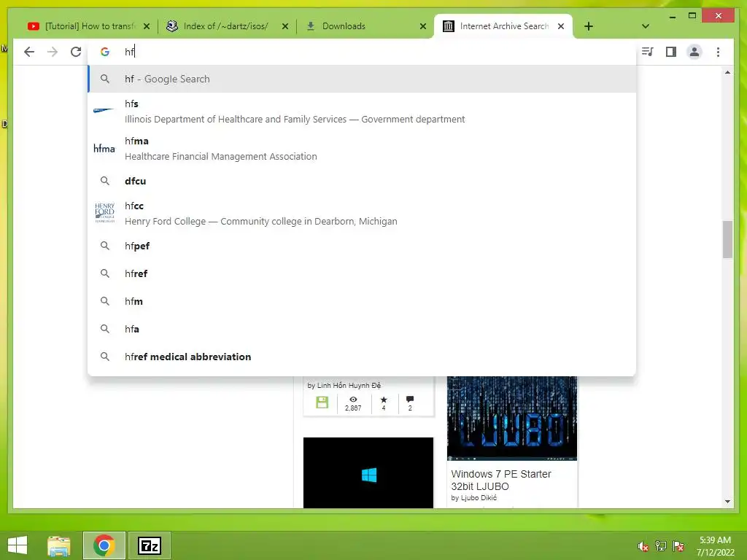Viewport: 747px width, 560px height.
Task: Click the page scrollbar thumb
Action: click(727, 239)
